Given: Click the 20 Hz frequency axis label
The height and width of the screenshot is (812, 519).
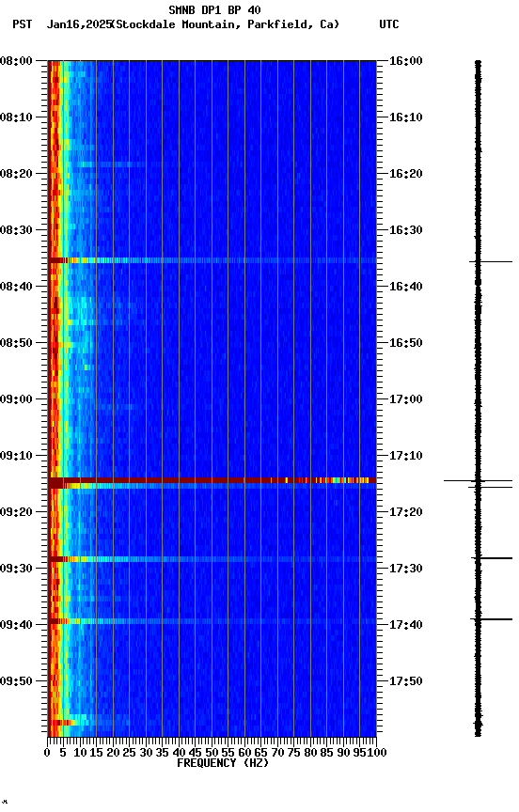Looking at the screenshot, I should [x=113, y=753].
